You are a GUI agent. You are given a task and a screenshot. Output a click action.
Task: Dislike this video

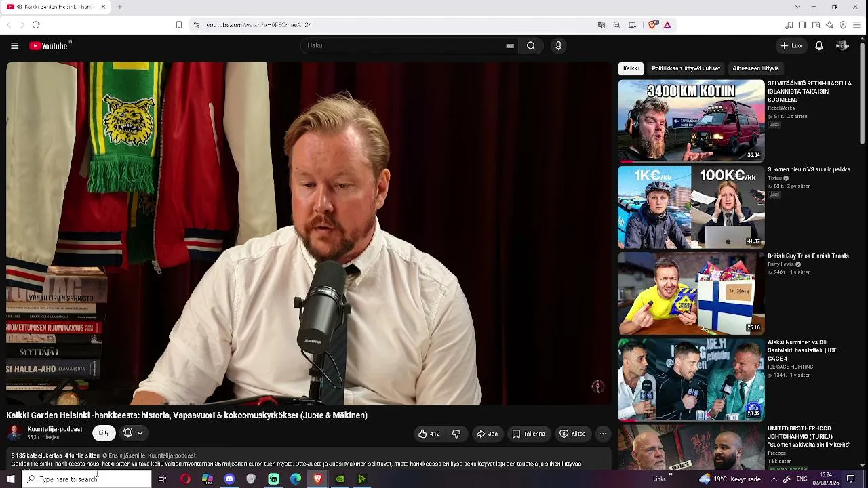click(x=456, y=434)
